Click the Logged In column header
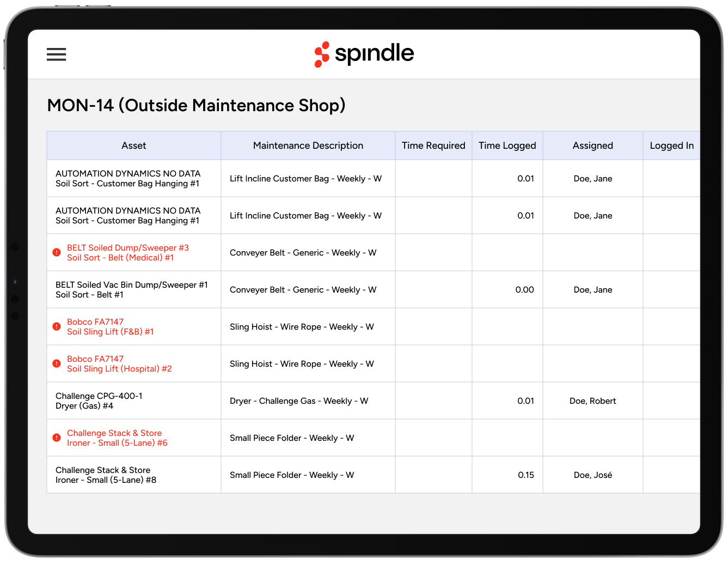Image resolution: width=728 pixels, height=564 pixels. (671, 145)
